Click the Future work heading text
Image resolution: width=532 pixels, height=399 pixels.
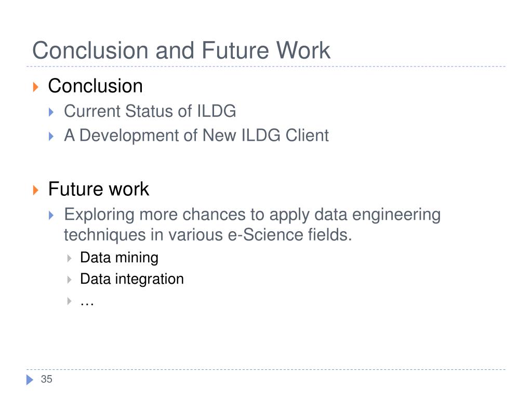pos(98,189)
